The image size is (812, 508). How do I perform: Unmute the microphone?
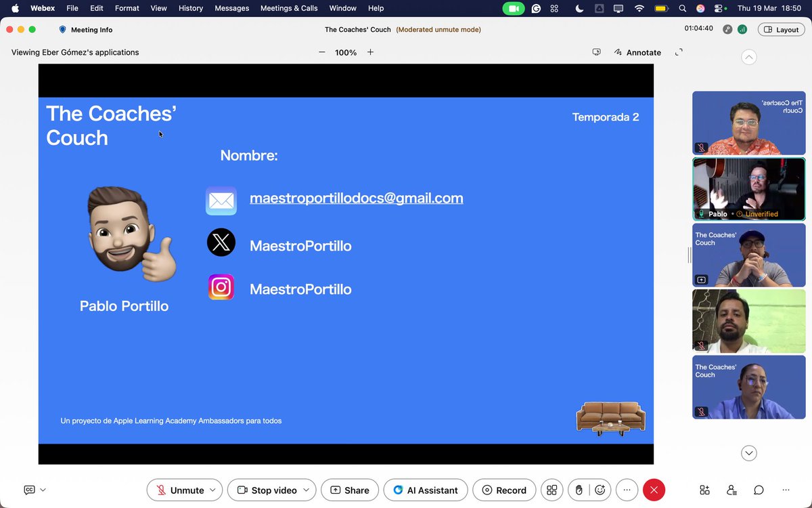pos(179,490)
